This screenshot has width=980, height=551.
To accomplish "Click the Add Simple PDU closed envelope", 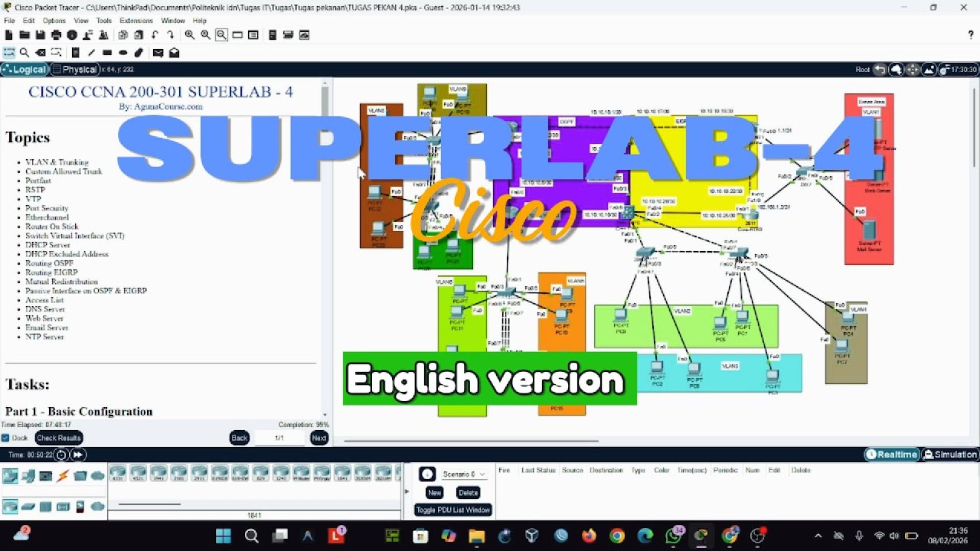I will point(158,53).
